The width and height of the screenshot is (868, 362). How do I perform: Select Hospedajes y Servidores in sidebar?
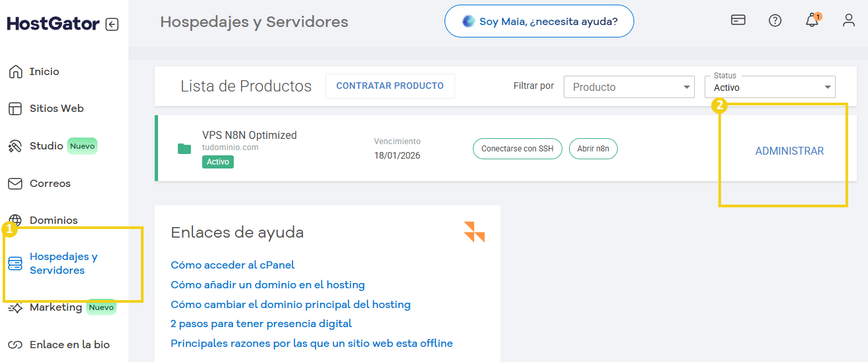(63, 264)
